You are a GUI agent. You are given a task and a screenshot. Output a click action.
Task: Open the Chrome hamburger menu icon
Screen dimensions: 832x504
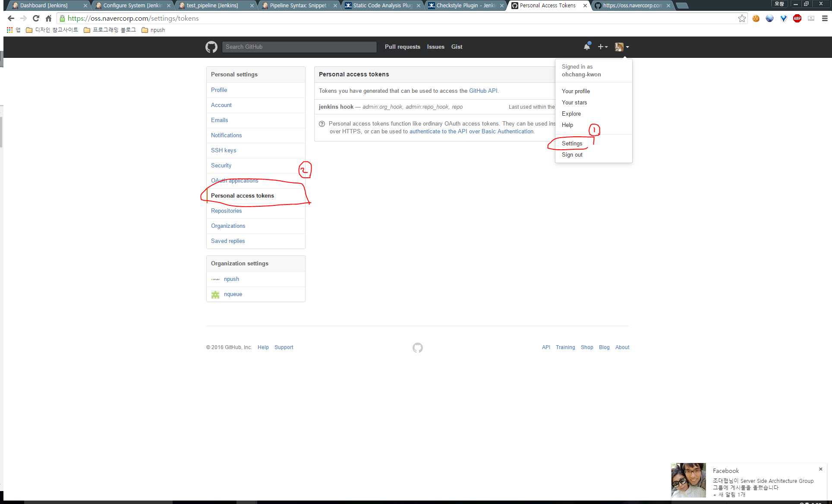pos(825,19)
